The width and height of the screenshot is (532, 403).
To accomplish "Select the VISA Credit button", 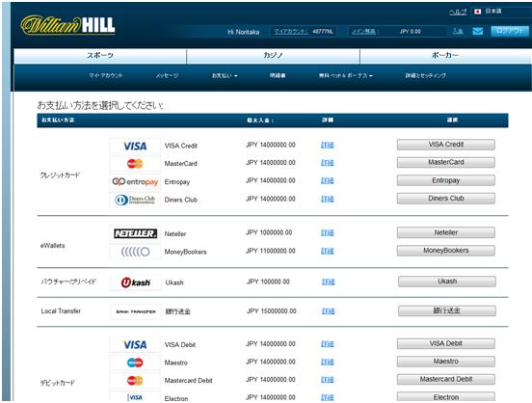I will (446, 145).
